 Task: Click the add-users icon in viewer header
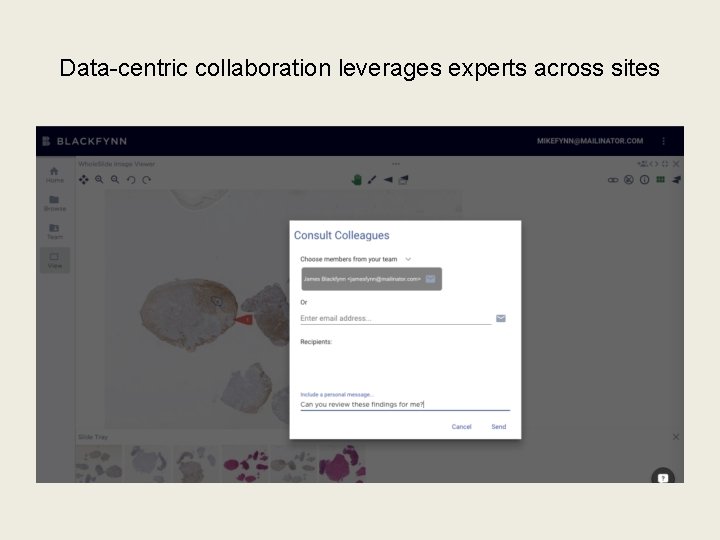[x=642, y=163]
